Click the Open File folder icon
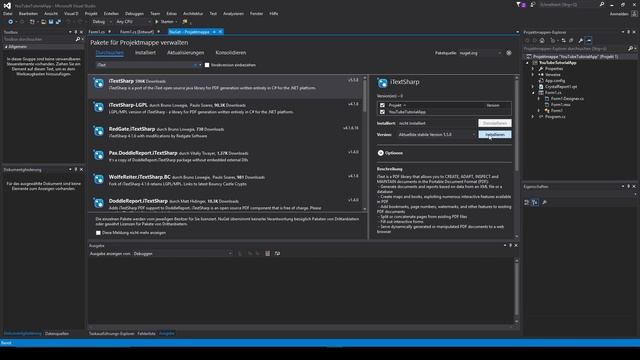This screenshot has height=360, width=640. click(44, 22)
